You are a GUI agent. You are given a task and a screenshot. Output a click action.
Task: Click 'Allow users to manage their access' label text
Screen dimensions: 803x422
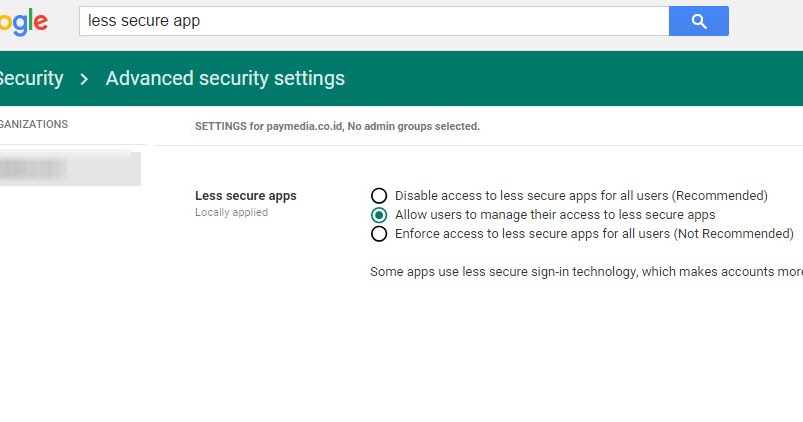tap(555, 215)
